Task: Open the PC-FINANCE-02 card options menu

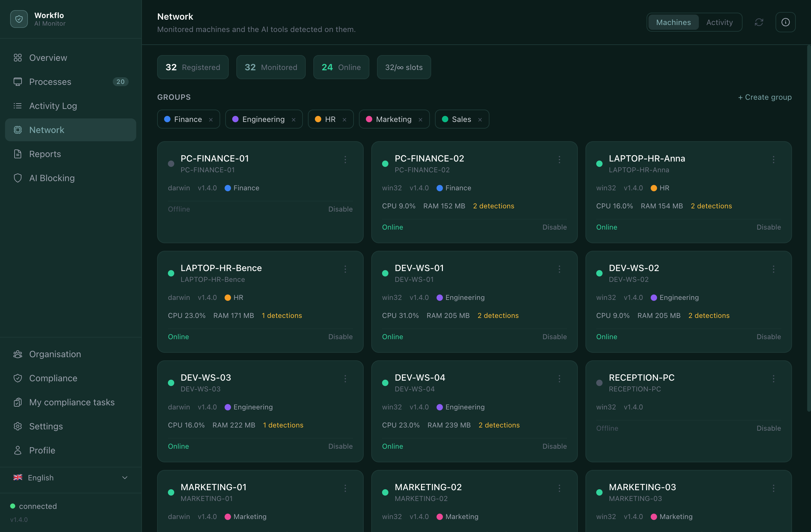Action: point(559,159)
